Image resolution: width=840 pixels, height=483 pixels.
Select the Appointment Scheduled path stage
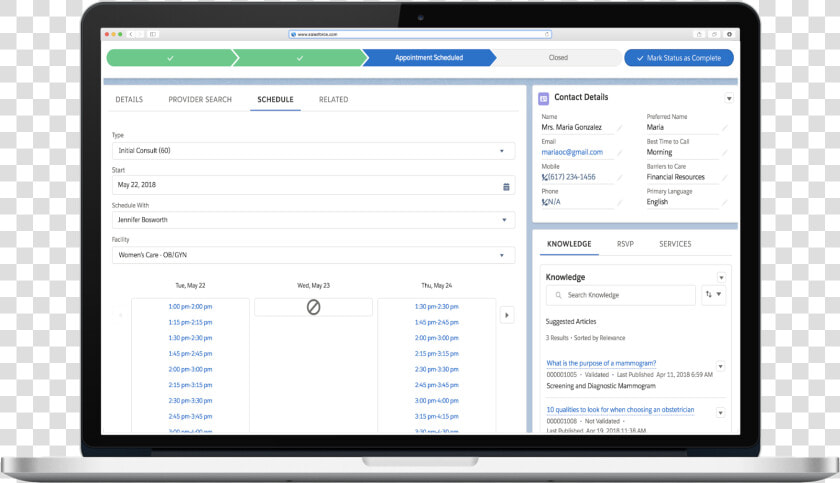(x=429, y=58)
